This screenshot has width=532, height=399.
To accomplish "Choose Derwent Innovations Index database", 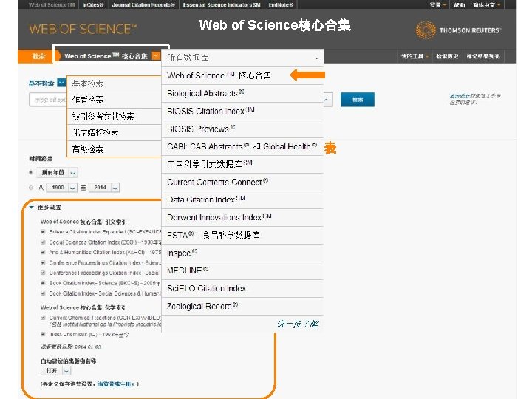I will 242,217.
